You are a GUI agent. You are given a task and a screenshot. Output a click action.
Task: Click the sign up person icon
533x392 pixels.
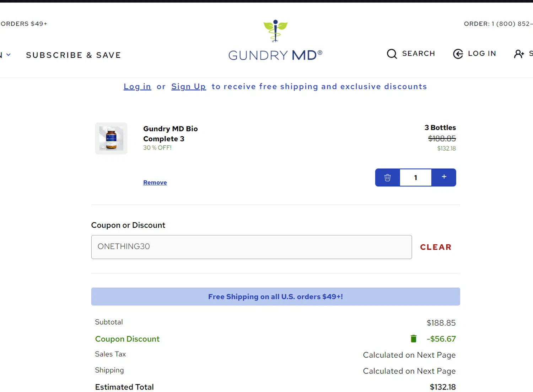(519, 54)
